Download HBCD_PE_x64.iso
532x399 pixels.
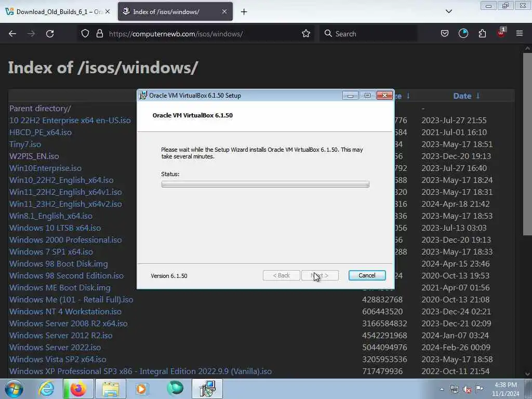[41, 132]
